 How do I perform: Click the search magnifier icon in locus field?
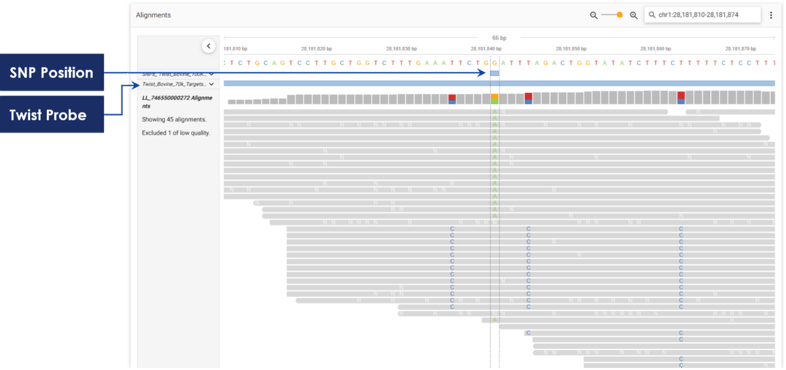click(652, 15)
